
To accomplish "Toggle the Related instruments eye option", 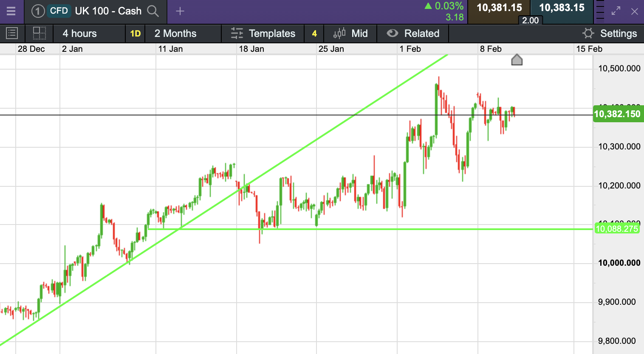I will [x=413, y=34].
